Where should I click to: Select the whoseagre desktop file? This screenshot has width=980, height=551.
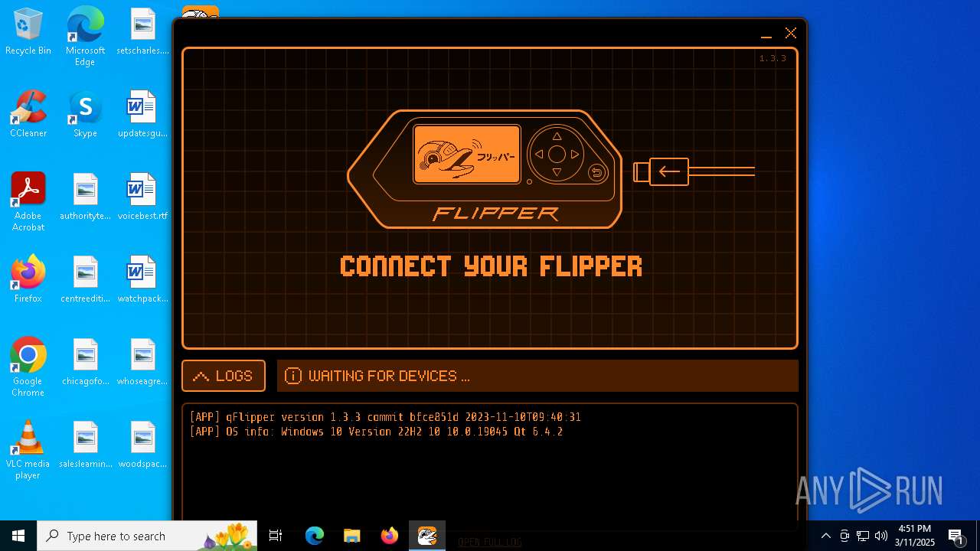coord(142,363)
